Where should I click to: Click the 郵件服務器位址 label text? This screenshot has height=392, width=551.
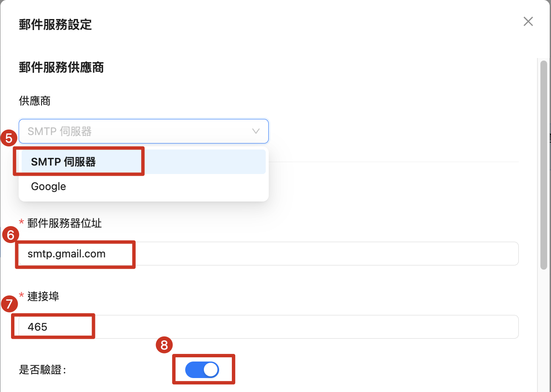coord(64,224)
